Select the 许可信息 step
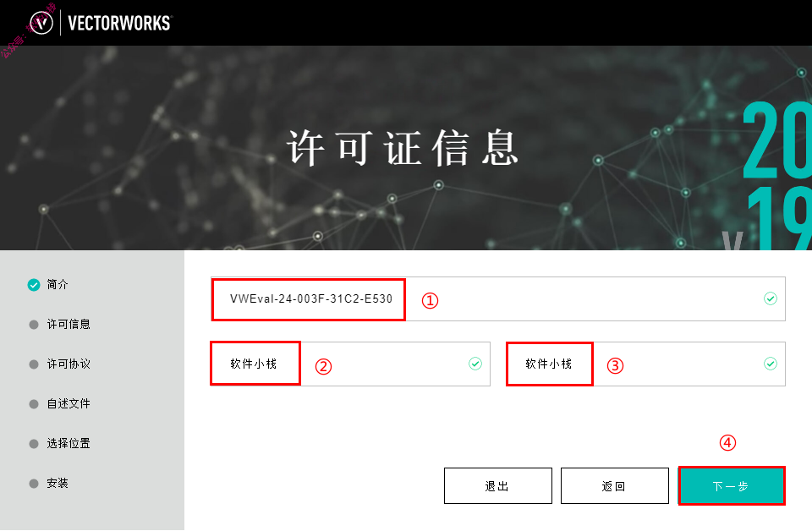The width and height of the screenshot is (812, 531). 69,325
